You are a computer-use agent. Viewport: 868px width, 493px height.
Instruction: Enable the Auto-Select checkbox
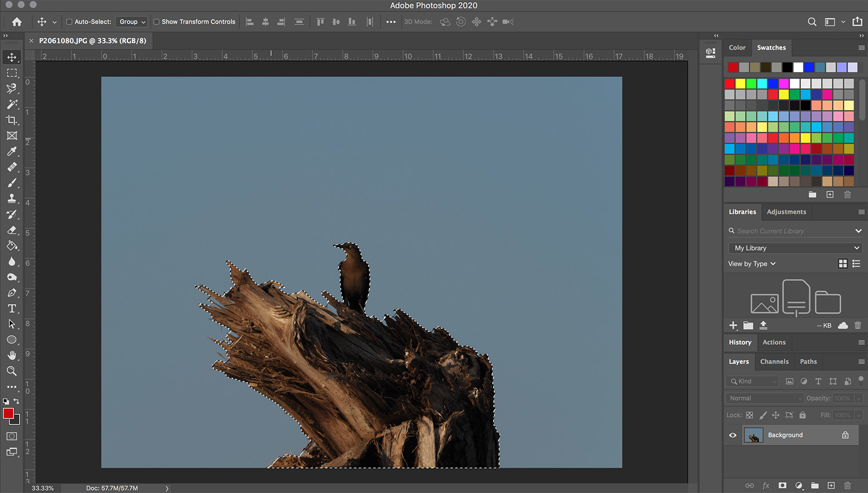pos(69,22)
